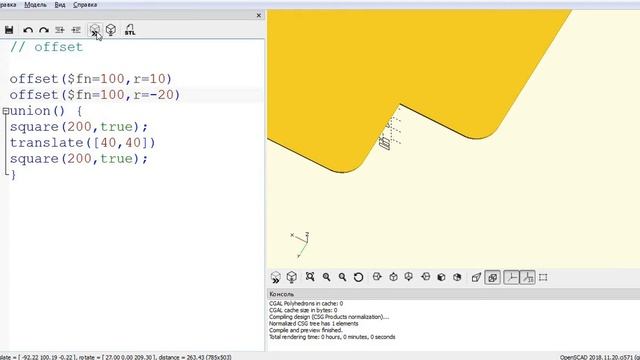Indent the selected code lines
Image resolution: width=640 pixels, height=360 pixels.
tap(76, 30)
